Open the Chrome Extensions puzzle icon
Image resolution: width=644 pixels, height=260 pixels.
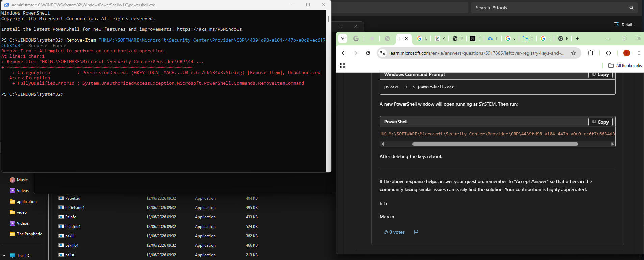[x=590, y=53]
